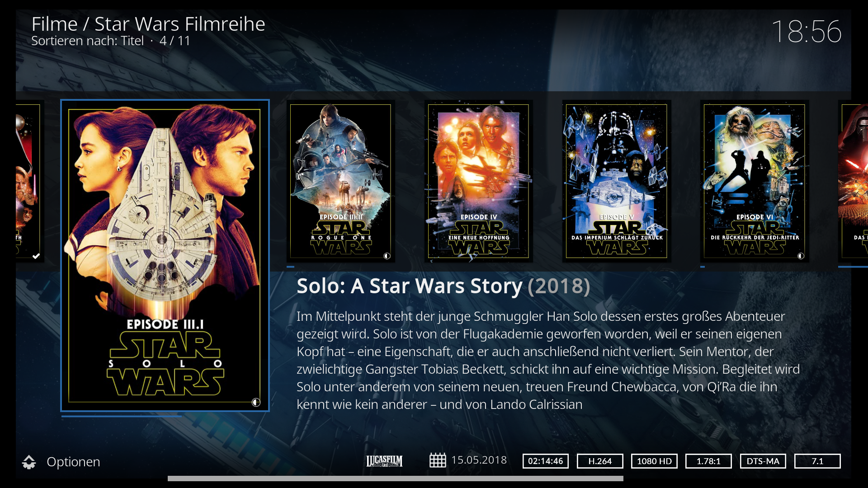Click the Filme / Star Wars Filmreihe breadcrumb
This screenshot has width=868, height=488.
[148, 24]
